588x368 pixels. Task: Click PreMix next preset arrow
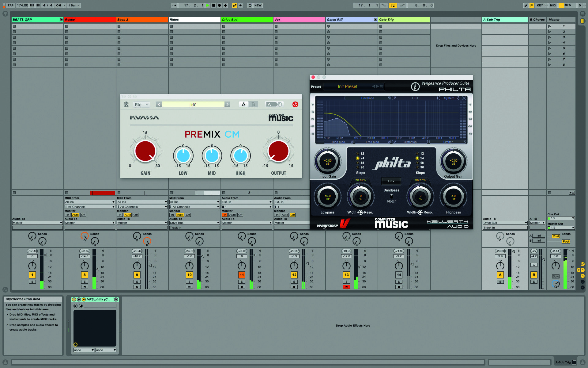point(227,104)
